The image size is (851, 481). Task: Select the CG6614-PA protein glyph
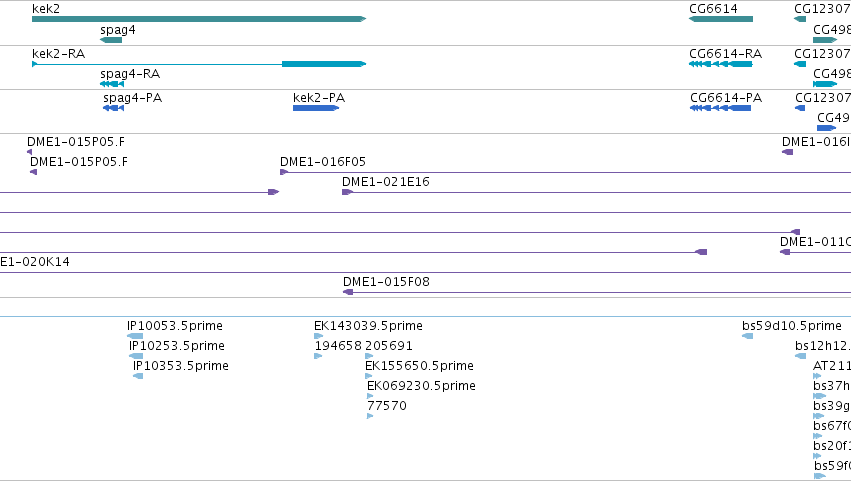click(721, 108)
